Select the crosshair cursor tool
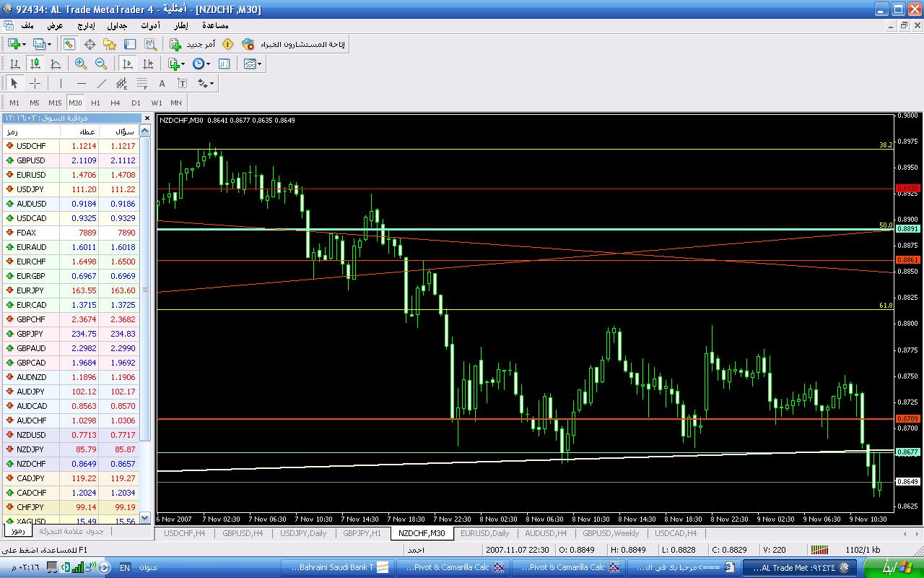924x578 pixels. (x=35, y=83)
